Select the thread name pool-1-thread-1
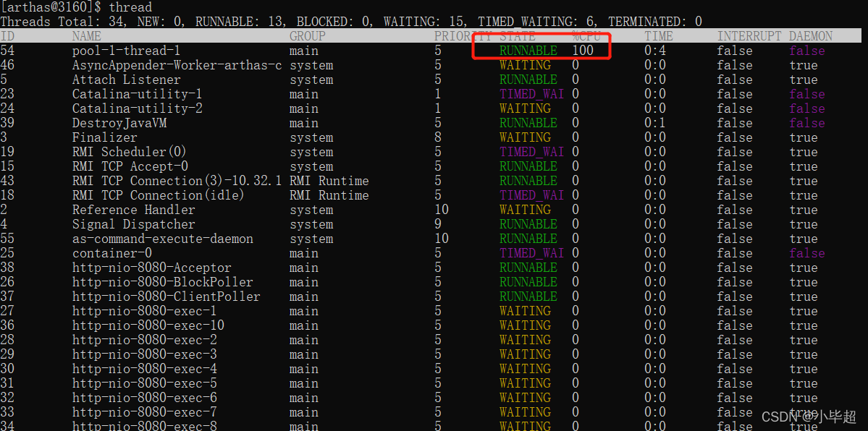This screenshot has width=868, height=431. 126,51
